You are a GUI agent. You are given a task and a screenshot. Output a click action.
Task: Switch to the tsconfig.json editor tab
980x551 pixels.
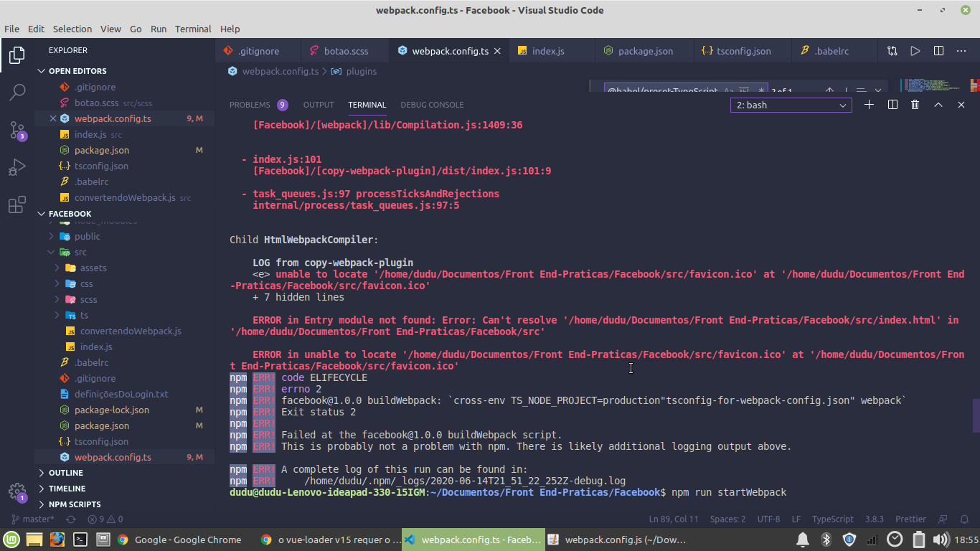pyautogui.click(x=744, y=51)
